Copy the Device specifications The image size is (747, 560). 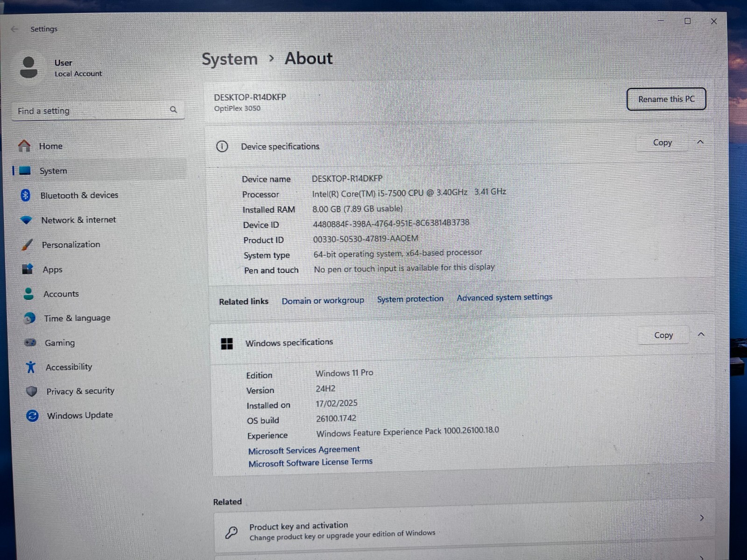(x=662, y=142)
